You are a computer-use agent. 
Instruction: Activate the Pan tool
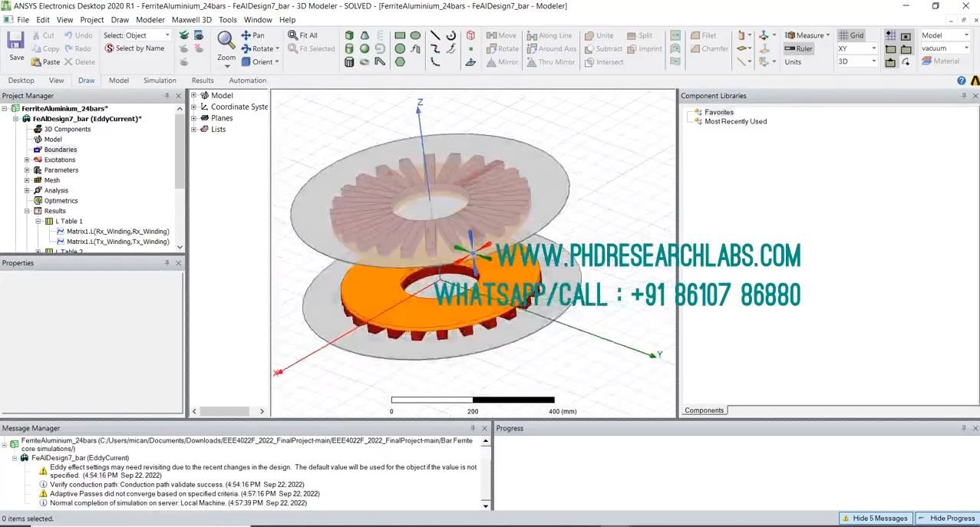coord(252,35)
